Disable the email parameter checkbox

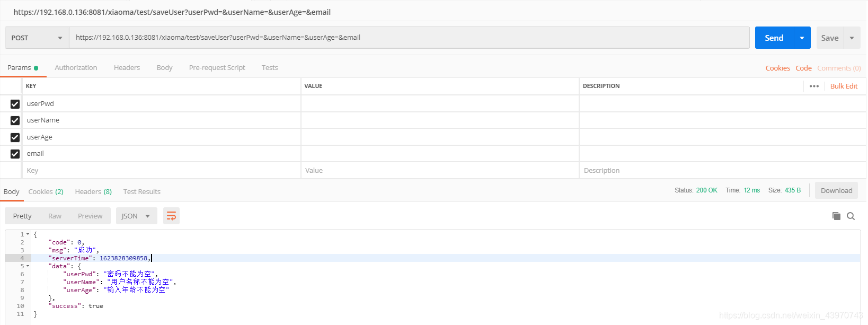pyautogui.click(x=15, y=154)
